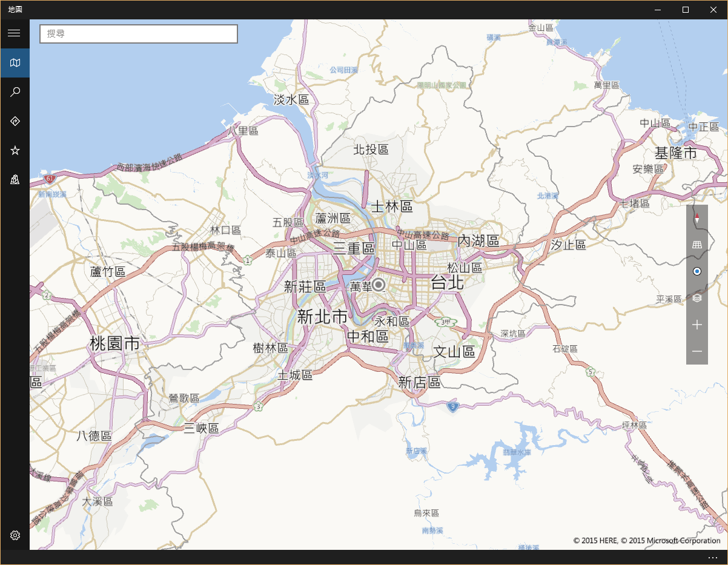Click the 三峽區 district label

pyautogui.click(x=201, y=428)
